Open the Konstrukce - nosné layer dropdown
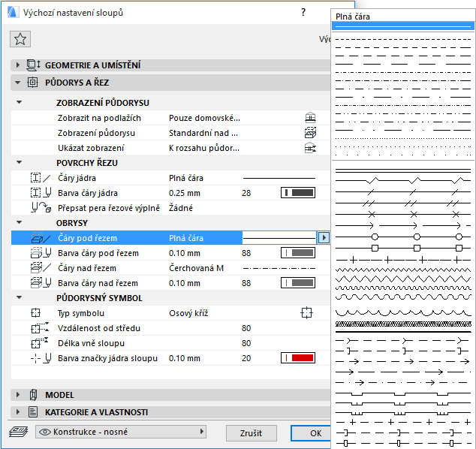476x449 pixels. pos(121,432)
